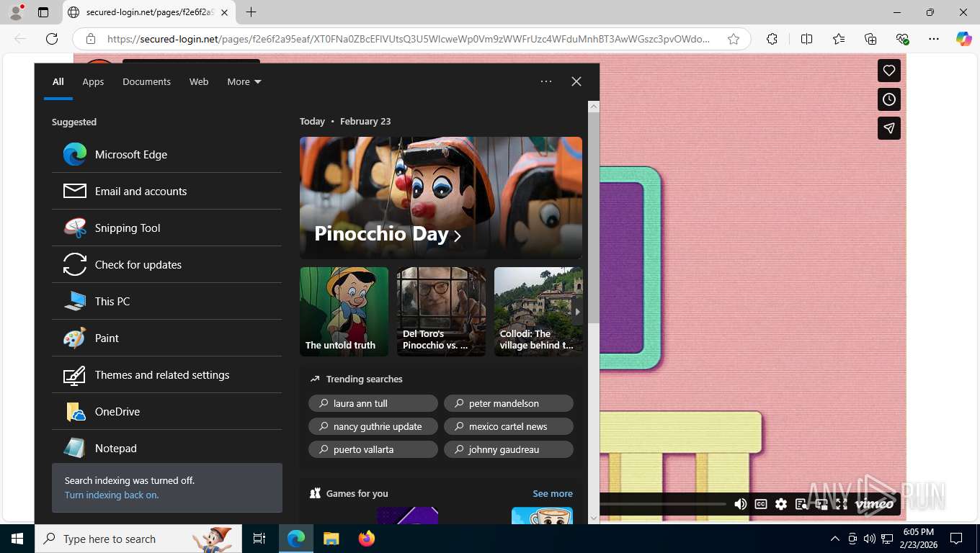Add video to Watch Later clock icon
The height and width of the screenshot is (553, 980).
point(889,99)
